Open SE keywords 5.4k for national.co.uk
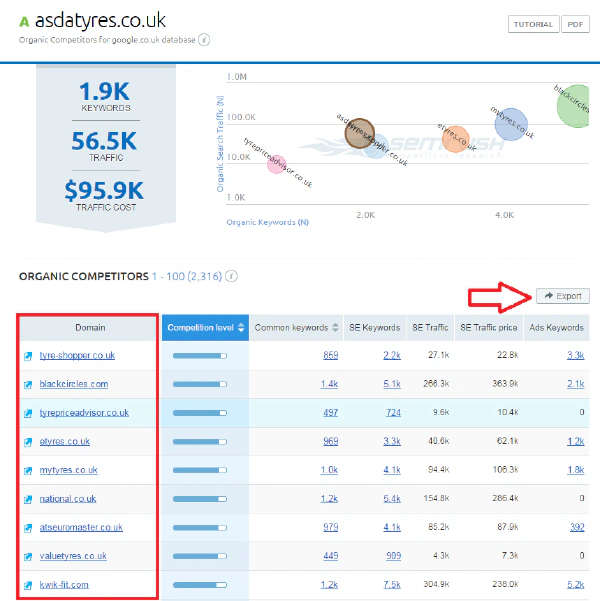Viewport: 600px width, 601px height. point(392,499)
